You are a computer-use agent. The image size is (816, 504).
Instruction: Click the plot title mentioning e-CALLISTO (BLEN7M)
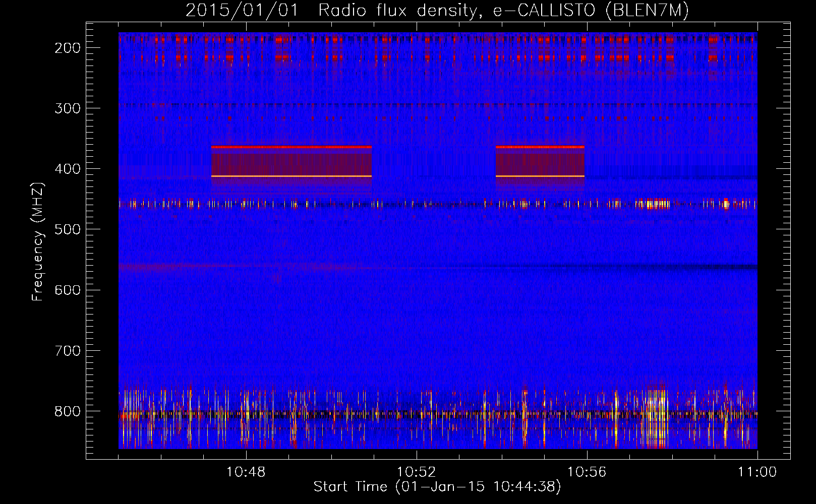(x=437, y=11)
